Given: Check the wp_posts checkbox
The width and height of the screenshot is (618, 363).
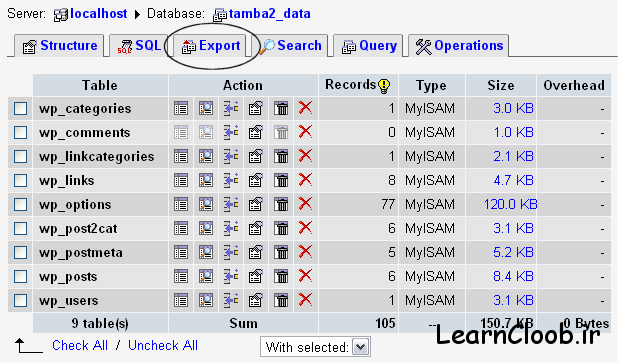Looking at the screenshot, I should click(x=20, y=277).
